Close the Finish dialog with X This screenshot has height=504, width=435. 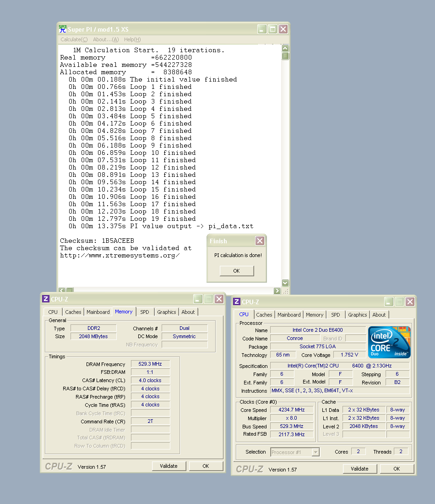(260, 241)
